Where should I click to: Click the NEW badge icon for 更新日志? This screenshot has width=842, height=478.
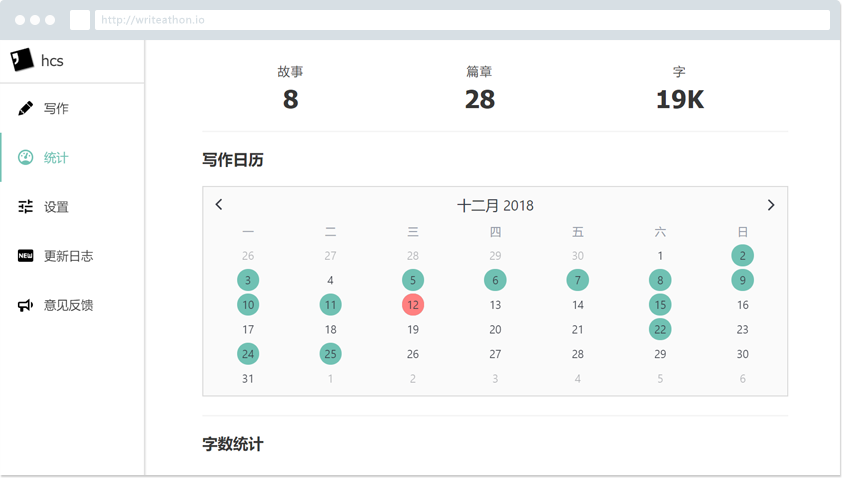26,256
